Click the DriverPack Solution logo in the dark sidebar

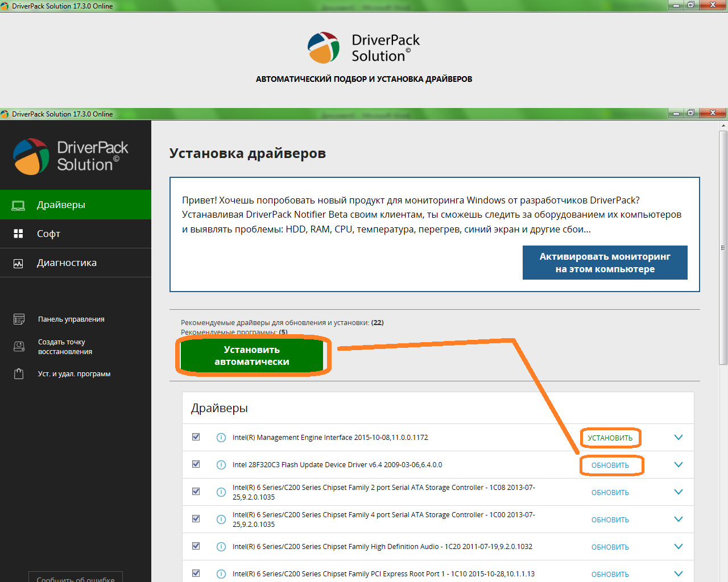point(71,156)
